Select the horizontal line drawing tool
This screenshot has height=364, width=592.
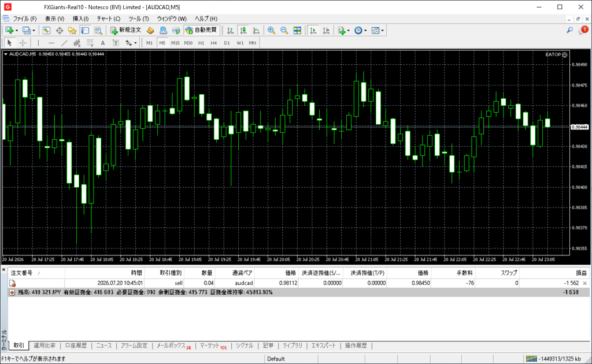(51, 43)
